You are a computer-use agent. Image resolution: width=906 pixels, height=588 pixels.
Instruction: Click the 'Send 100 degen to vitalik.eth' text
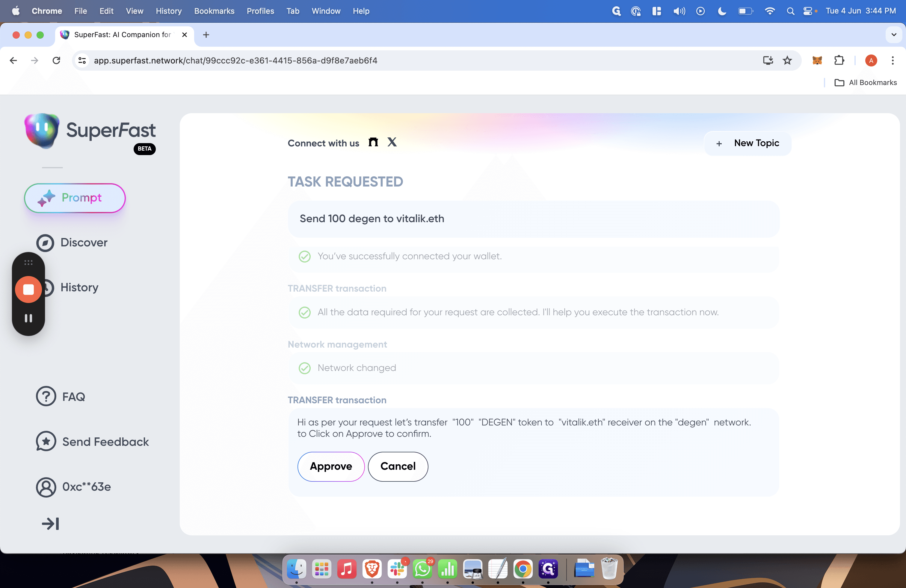click(372, 219)
